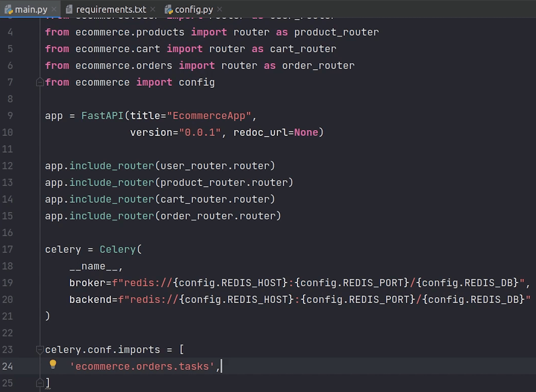Click the main.py tab
This screenshot has width=536, height=392.
[x=31, y=9]
